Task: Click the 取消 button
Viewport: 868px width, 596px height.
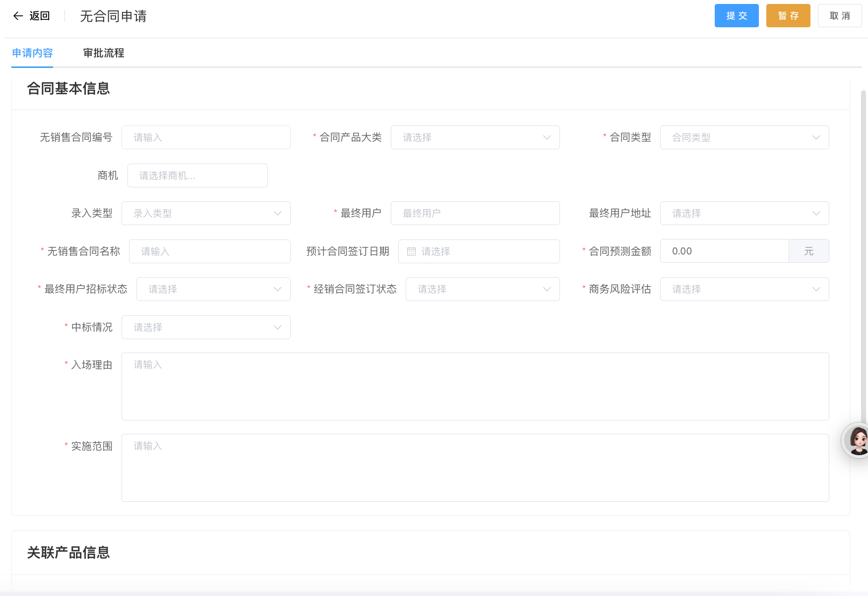Action: pos(839,16)
